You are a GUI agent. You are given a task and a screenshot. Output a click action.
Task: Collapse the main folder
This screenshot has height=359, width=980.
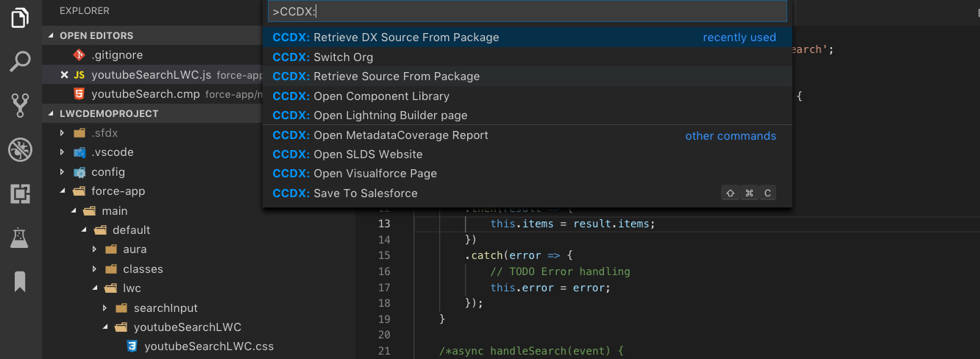coord(74,211)
